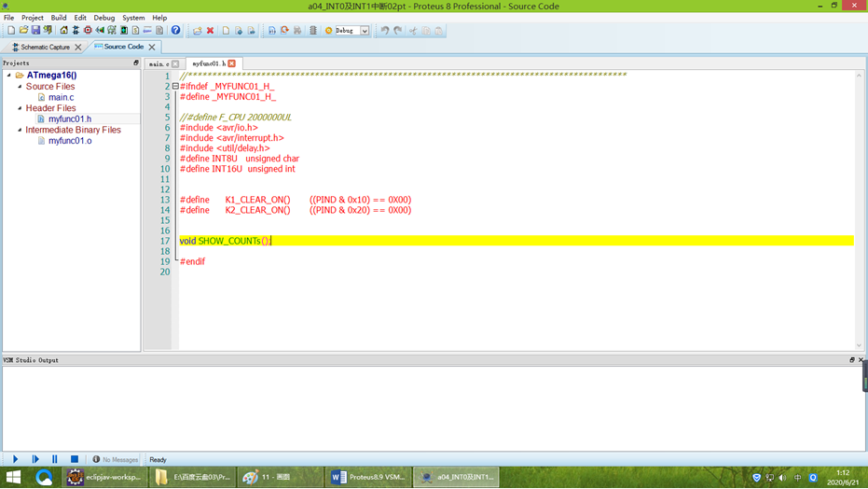Close the Source Code tab
The width and height of the screenshot is (868, 489).
coord(152,47)
